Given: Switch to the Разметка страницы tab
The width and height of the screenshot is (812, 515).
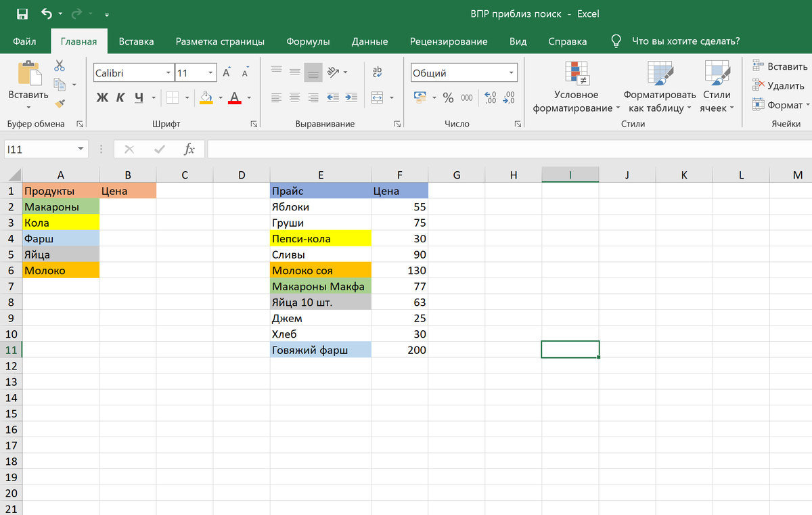Looking at the screenshot, I should coord(220,41).
